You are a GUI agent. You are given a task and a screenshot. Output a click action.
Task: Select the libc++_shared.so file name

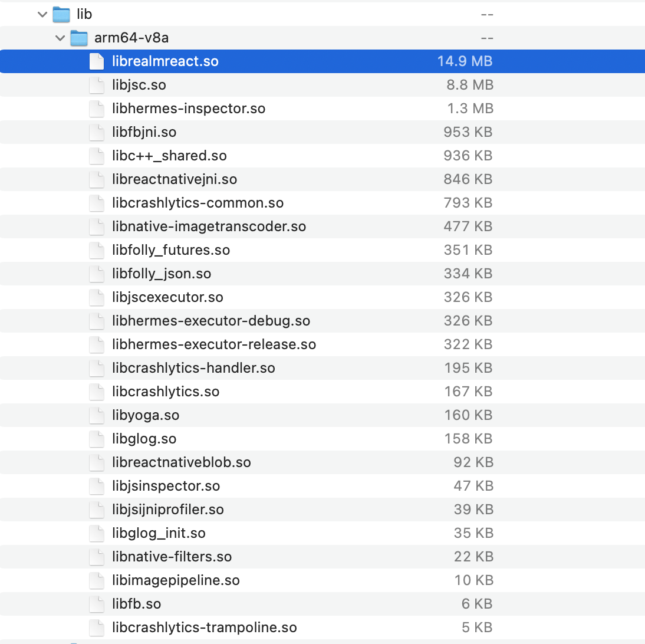pyautogui.click(x=169, y=156)
